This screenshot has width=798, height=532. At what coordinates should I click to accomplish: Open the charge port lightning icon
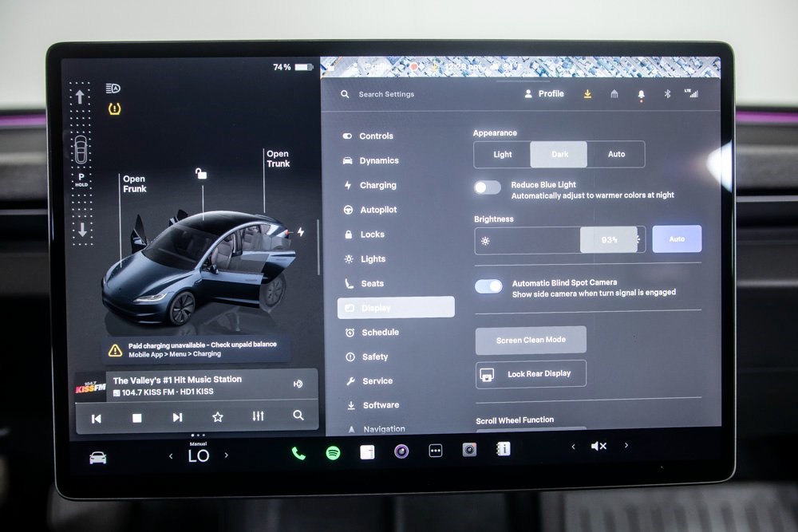pos(301,232)
